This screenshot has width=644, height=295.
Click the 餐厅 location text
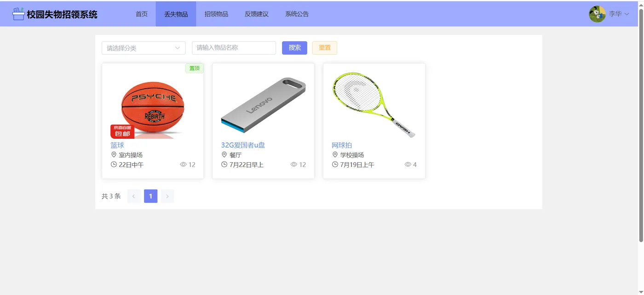[x=236, y=155]
